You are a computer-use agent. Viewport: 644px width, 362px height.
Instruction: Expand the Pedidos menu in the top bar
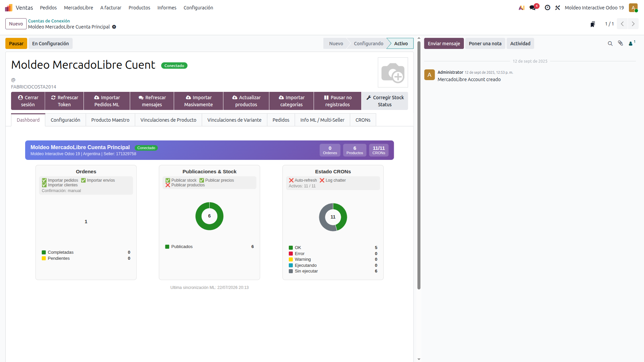(x=48, y=7)
